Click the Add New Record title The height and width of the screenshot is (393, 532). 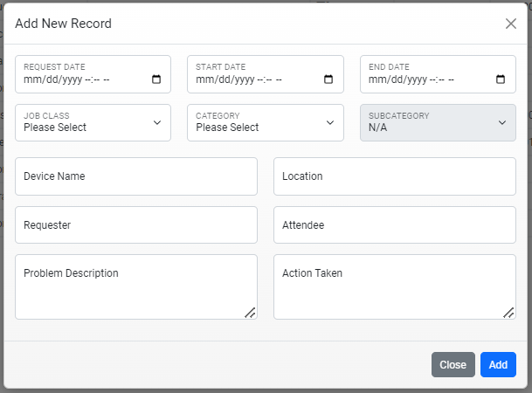pyautogui.click(x=64, y=24)
